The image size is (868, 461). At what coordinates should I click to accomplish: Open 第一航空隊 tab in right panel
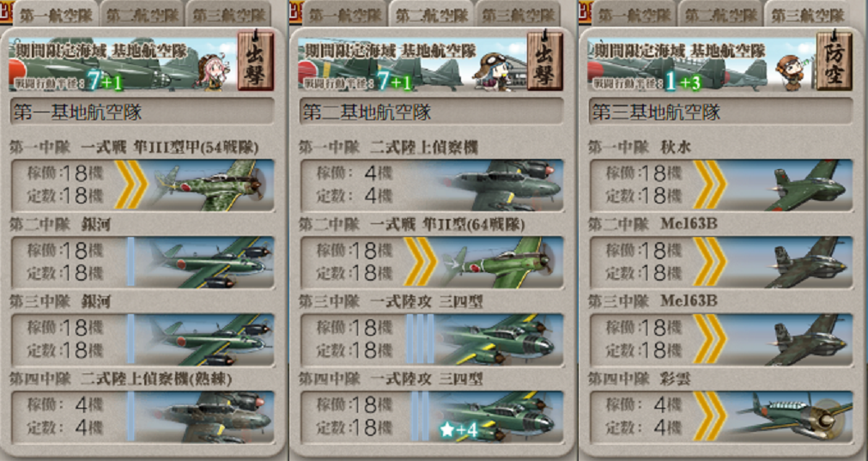pyautogui.click(x=634, y=15)
